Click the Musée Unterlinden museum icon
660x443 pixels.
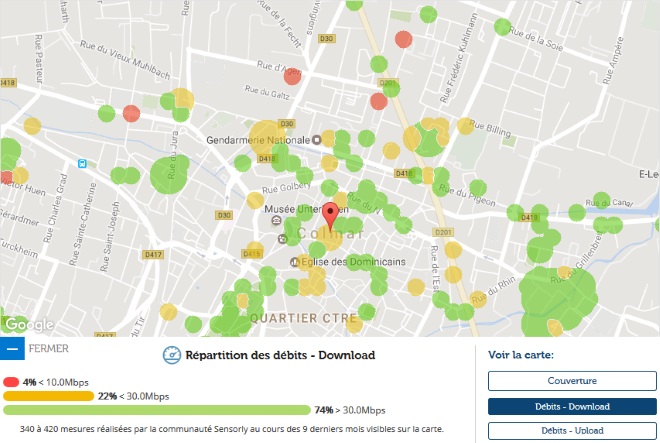(277, 219)
